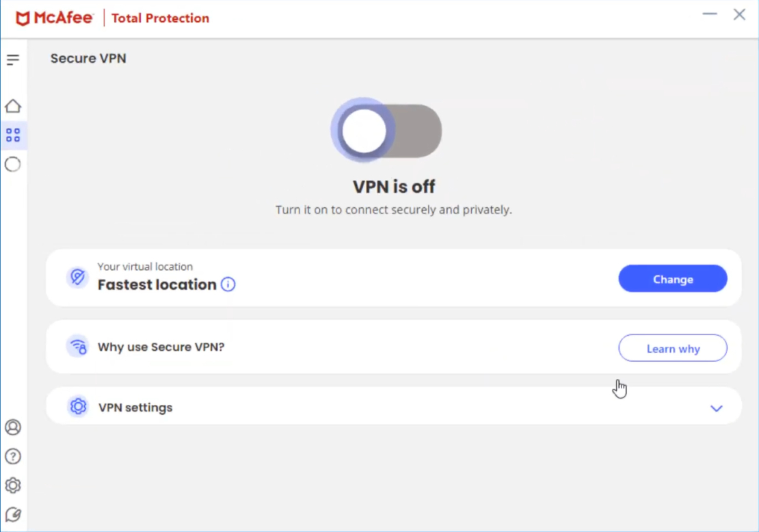Click the Secure VPN page title
This screenshot has height=532, width=759.
click(88, 58)
